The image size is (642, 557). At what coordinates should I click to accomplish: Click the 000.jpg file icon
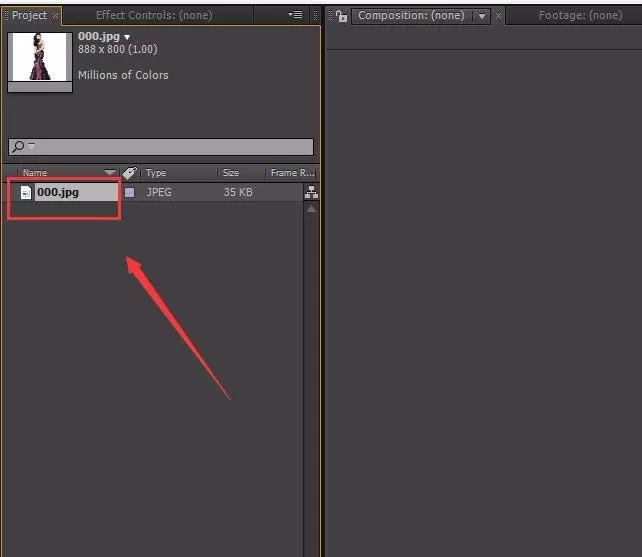26,192
